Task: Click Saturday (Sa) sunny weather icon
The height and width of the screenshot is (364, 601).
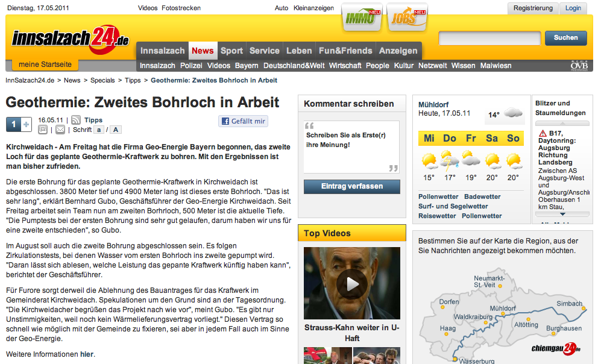Action: [x=492, y=160]
